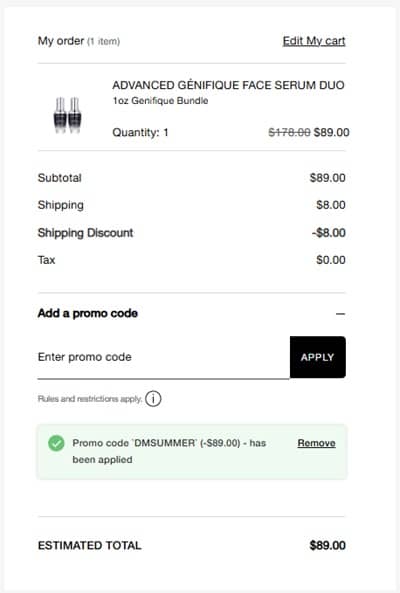Collapse the promo code section minus icon
Screen dimensions: 400x593
pos(340,314)
